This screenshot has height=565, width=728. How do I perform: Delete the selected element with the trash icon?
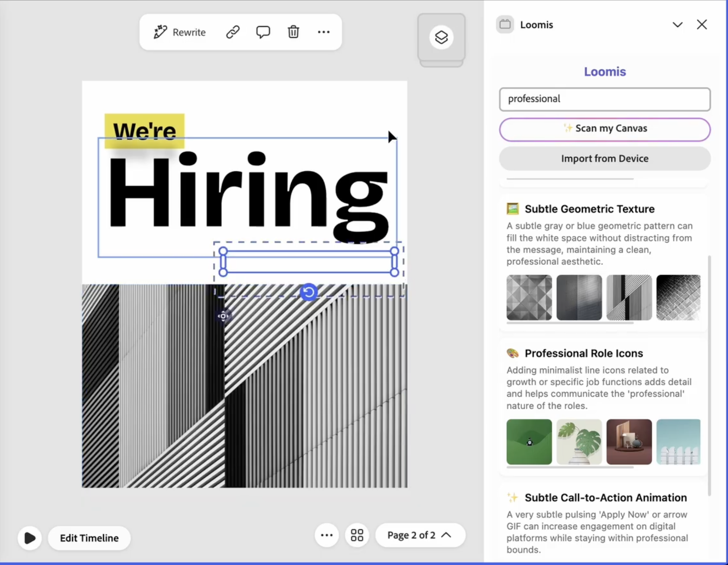click(x=293, y=32)
